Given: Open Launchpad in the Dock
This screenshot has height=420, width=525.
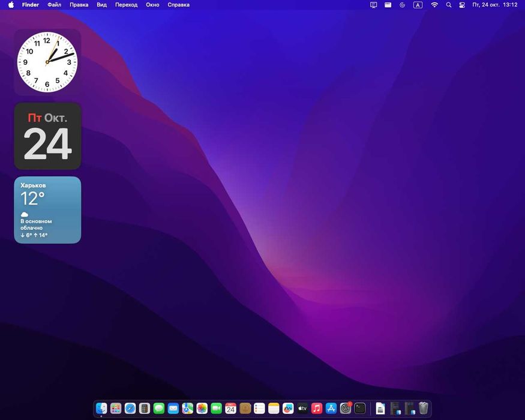Looking at the screenshot, I should click(x=116, y=408).
